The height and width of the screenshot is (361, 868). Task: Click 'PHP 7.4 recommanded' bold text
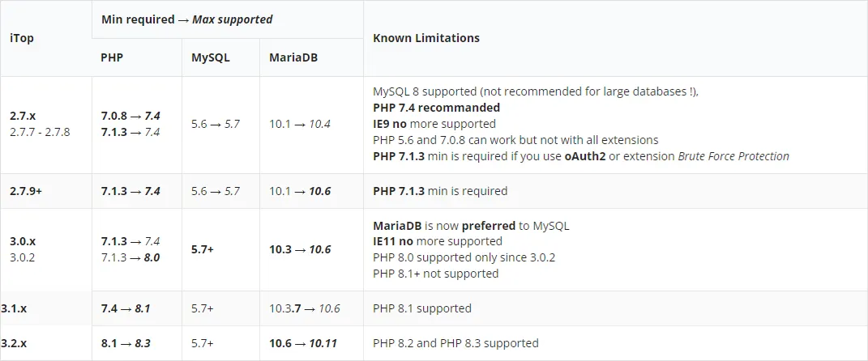click(436, 108)
